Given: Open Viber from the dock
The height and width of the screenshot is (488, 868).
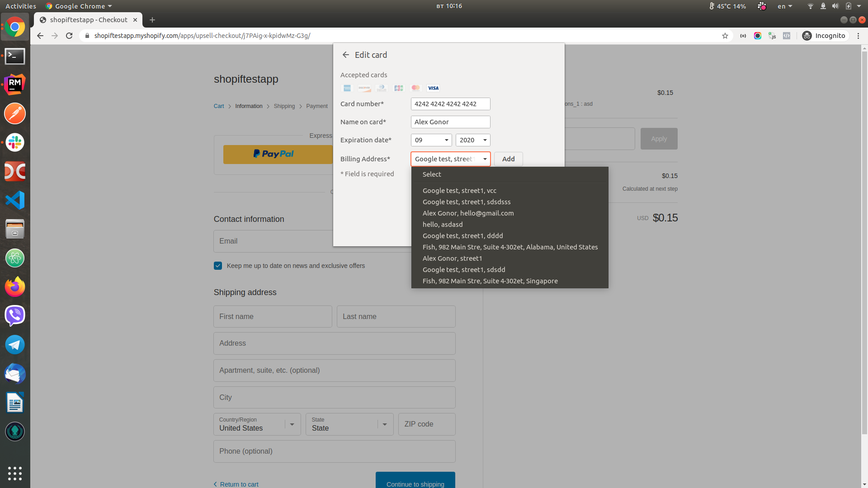Looking at the screenshot, I should tap(15, 316).
